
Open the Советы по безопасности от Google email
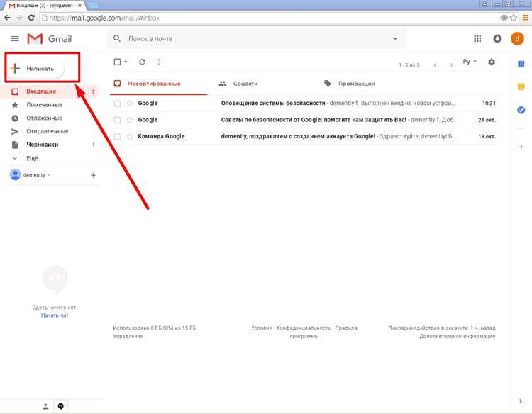[305, 120]
